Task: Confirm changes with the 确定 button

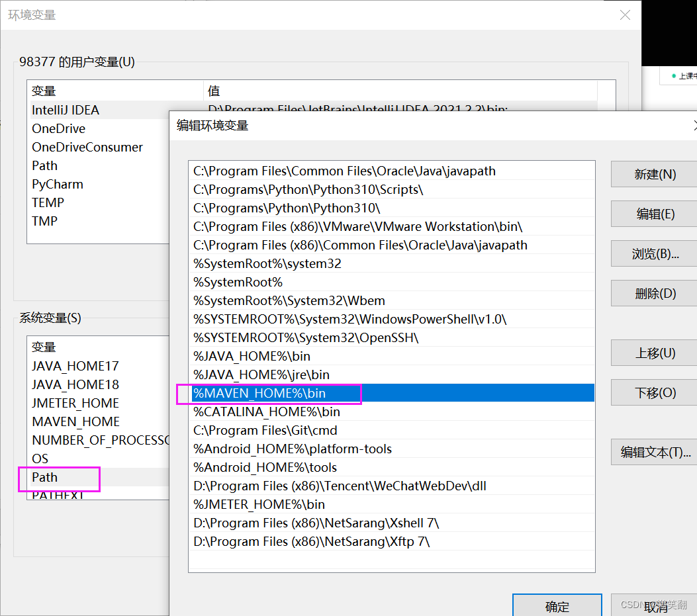Action: tap(557, 606)
